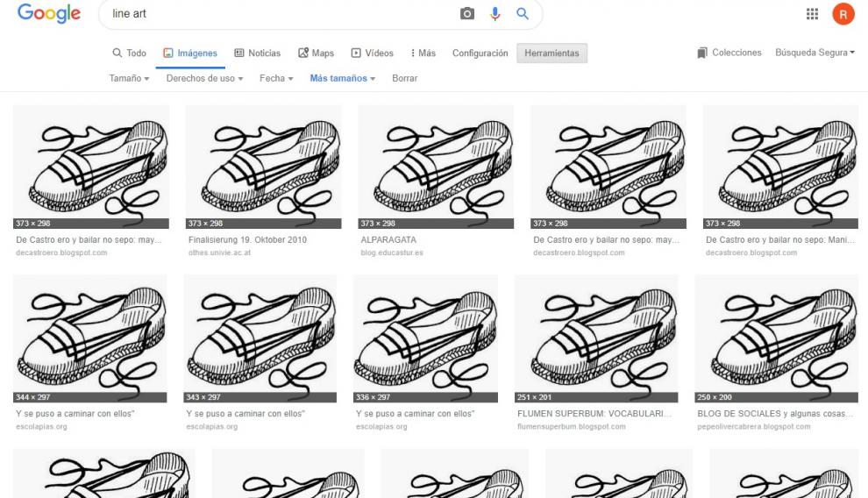Click Borrar to clear filters
The width and height of the screenshot is (868, 498).
[x=405, y=78]
